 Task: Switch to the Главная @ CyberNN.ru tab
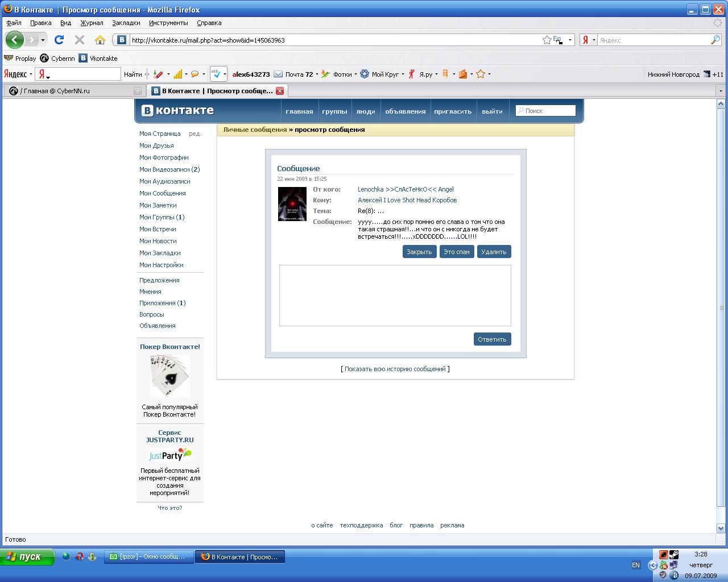75,90
